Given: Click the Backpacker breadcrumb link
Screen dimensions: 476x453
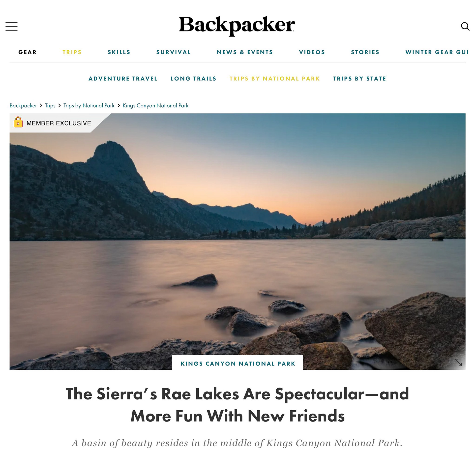Looking at the screenshot, I should click(23, 106).
